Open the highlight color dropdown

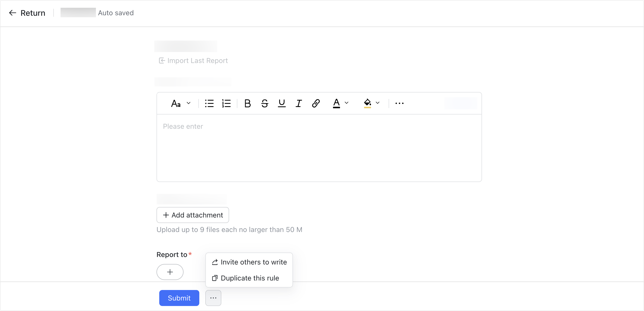point(377,103)
